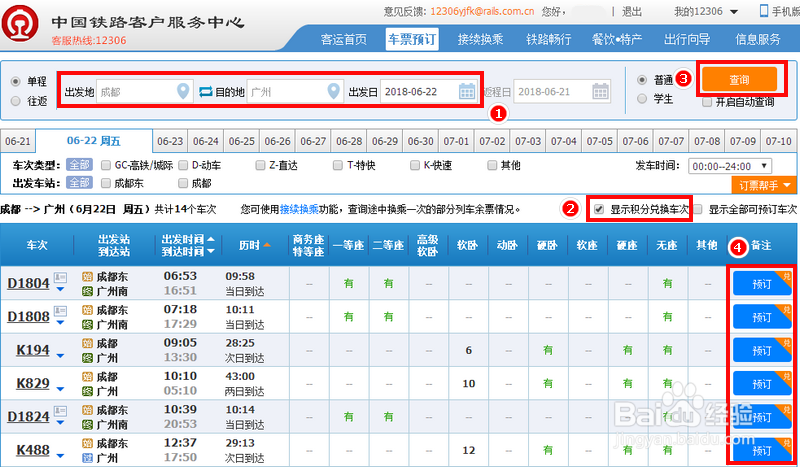This screenshot has width=800, height=467.
Task: Expand stops list for D1804
Action: (61, 290)
